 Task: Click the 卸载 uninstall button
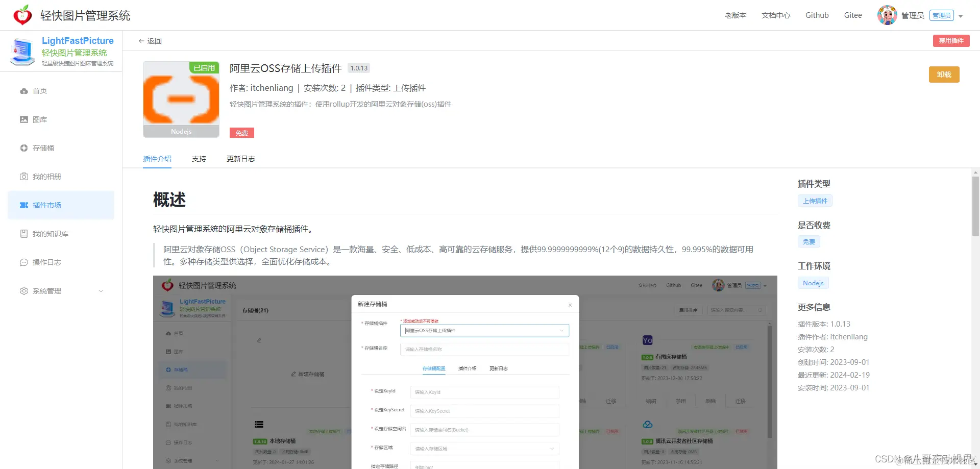pyautogui.click(x=944, y=74)
